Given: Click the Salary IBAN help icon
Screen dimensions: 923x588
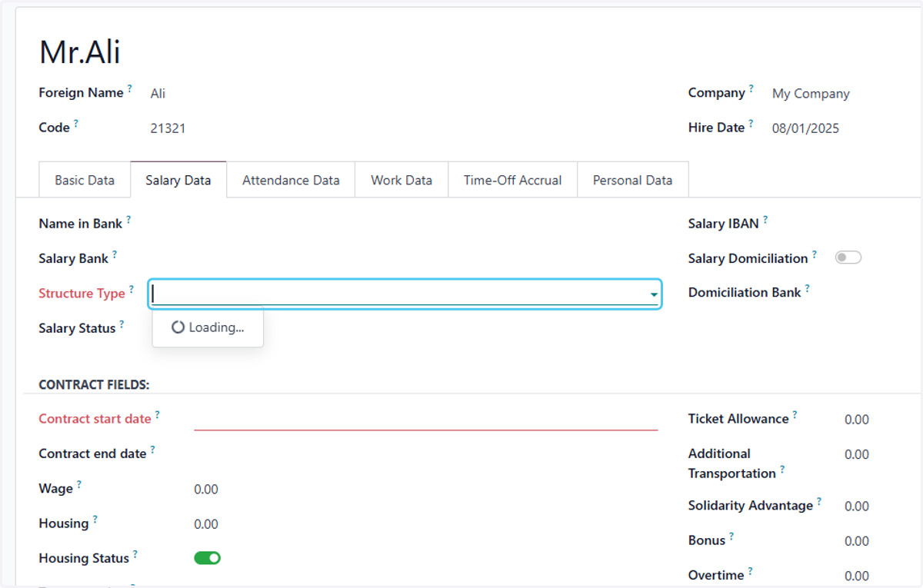Looking at the screenshot, I should pyautogui.click(x=765, y=220).
